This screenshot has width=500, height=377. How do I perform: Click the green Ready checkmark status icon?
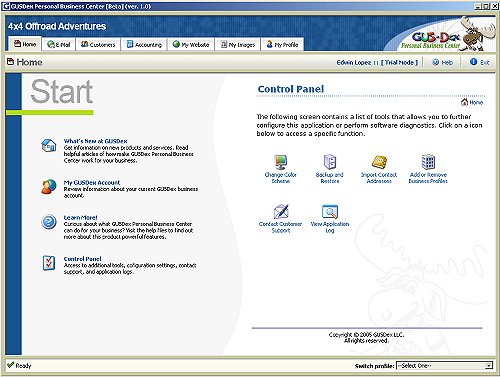tap(11, 365)
